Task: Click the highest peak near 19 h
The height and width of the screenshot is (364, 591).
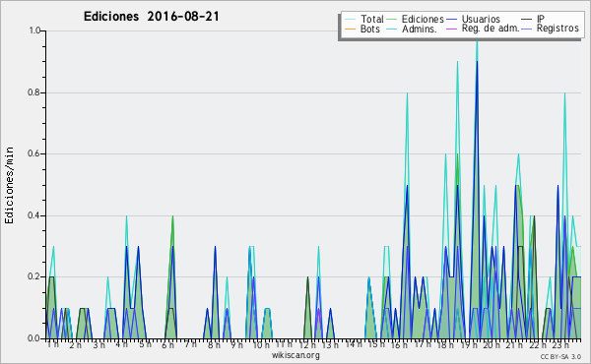Action: pyautogui.click(x=477, y=41)
